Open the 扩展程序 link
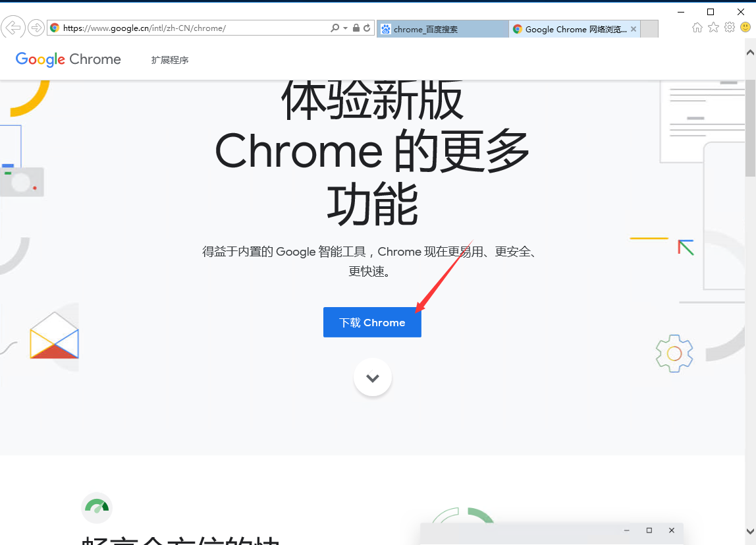The width and height of the screenshot is (756, 545). click(x=170, y=60)
